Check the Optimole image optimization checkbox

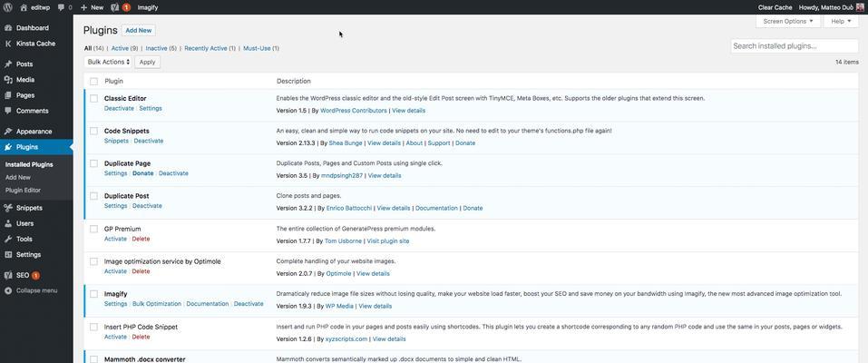tap(93, 261)
